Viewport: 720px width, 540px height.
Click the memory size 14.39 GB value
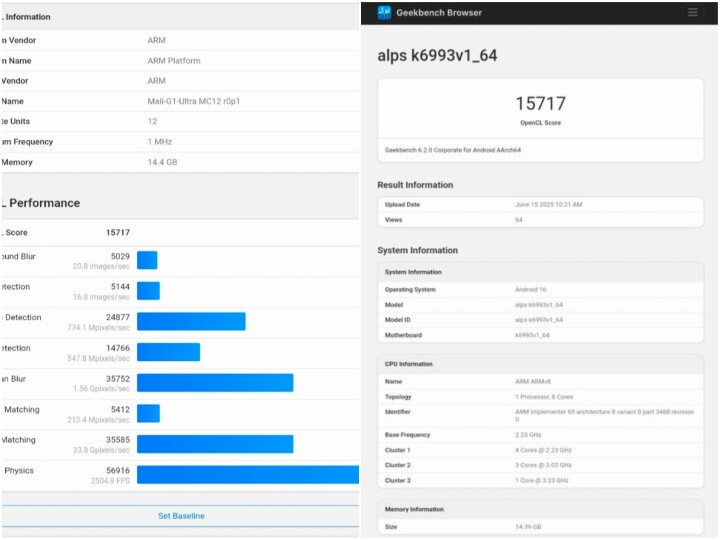pos(528,527)
